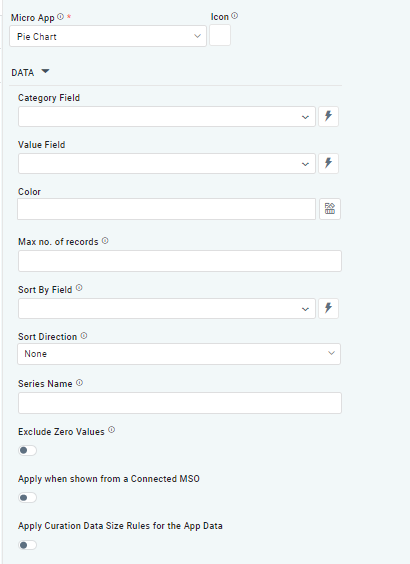
Task: Enable the Exclude Zero Values toggle
Action: coord(27,450)
